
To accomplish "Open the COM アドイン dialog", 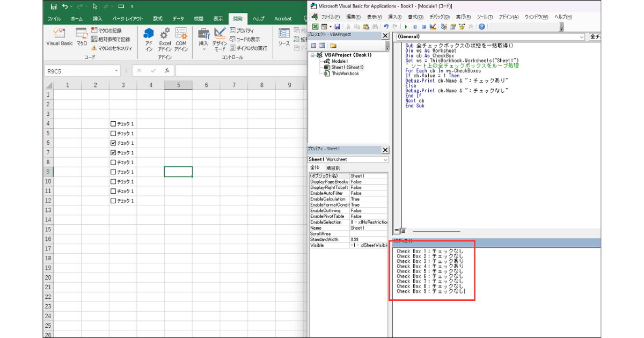I will (181, 39).
